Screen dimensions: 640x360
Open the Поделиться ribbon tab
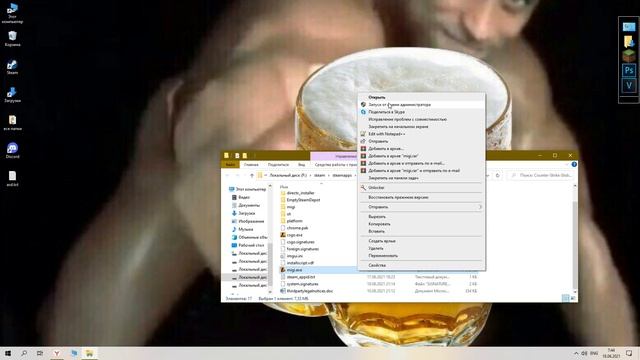(x=278, y=164)
